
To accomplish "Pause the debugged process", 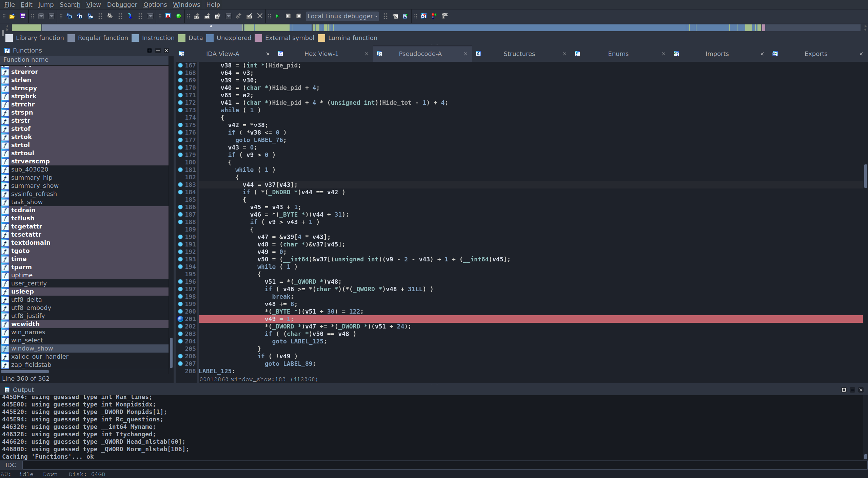I will (x=288, y=16).
